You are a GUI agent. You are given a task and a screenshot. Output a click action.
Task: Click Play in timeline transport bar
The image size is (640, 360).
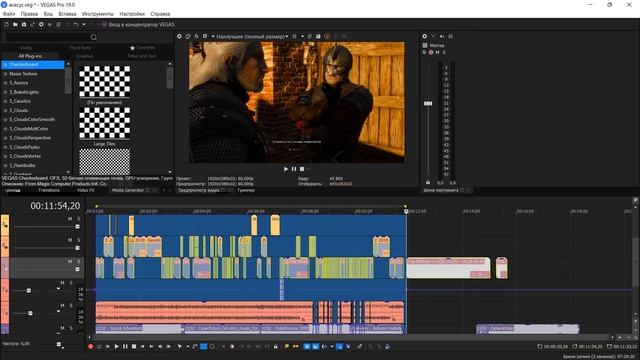pyautogui.click(x=117, y=347)
